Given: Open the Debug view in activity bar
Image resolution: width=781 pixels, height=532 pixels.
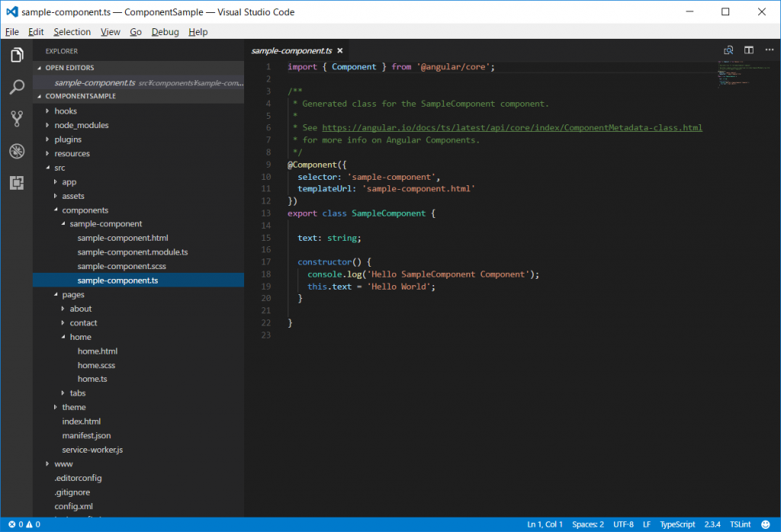Looking at the screenshot, I should pos(16,151).
